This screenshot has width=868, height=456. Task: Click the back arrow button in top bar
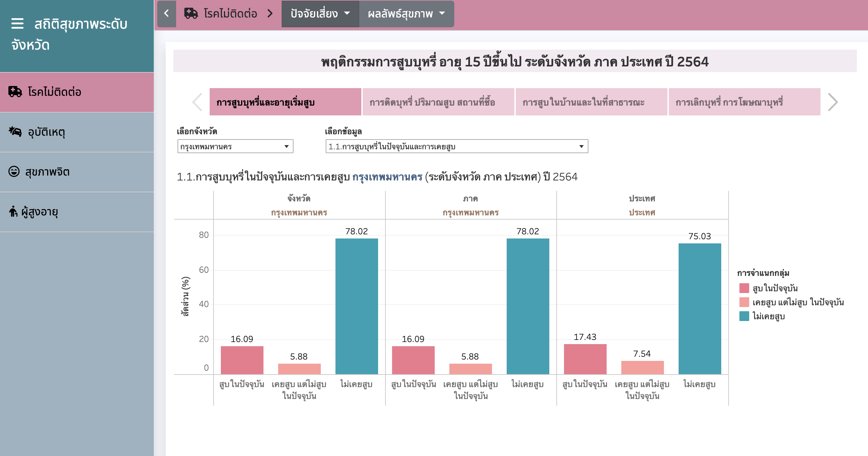coord(167,14)
